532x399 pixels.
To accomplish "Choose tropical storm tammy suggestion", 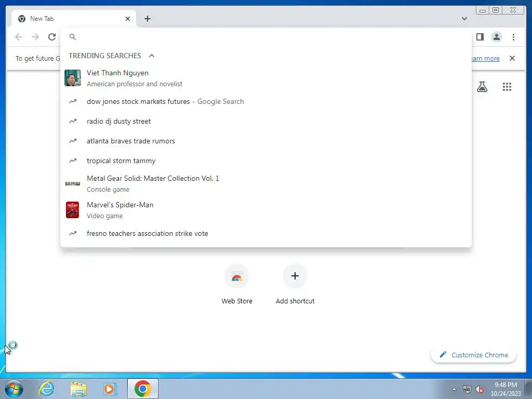I will pos(265,161).
